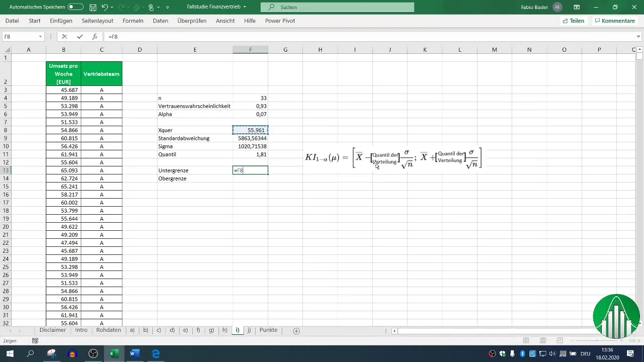Select cell F8 with value 55.961
Screen dimensions: 644x362
pos(250,130)
